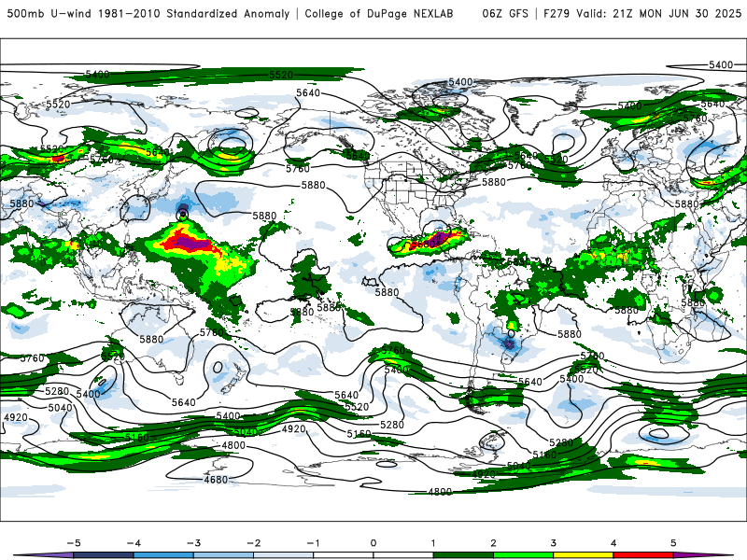The image size is (747, 560).
Task: Click the '-5' color bar label
Action: click(74, 543)
